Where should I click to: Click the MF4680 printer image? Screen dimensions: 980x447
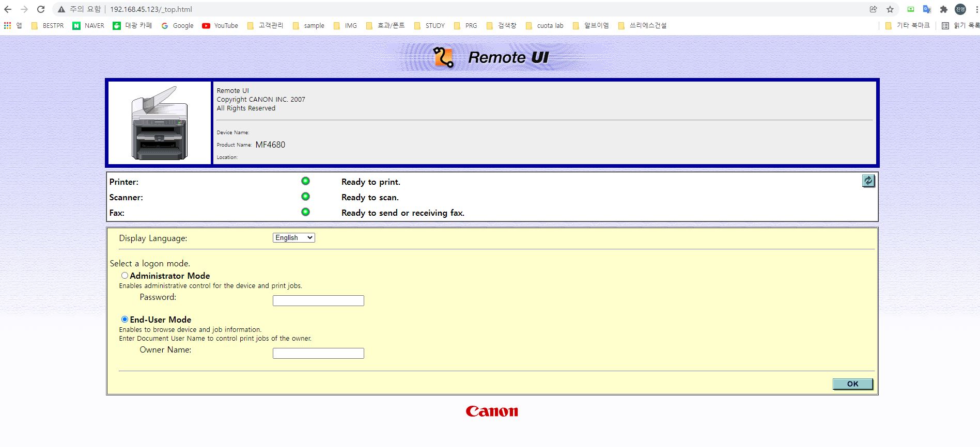(x=160, y=123)
